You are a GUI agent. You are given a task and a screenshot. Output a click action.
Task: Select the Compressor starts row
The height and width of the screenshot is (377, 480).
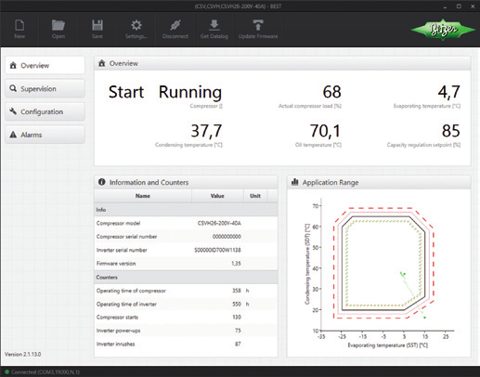186,317
